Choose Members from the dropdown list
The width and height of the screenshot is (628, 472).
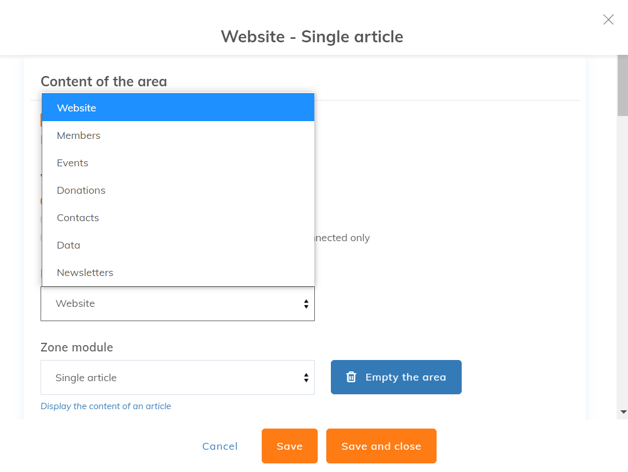(x=178, y=135)
